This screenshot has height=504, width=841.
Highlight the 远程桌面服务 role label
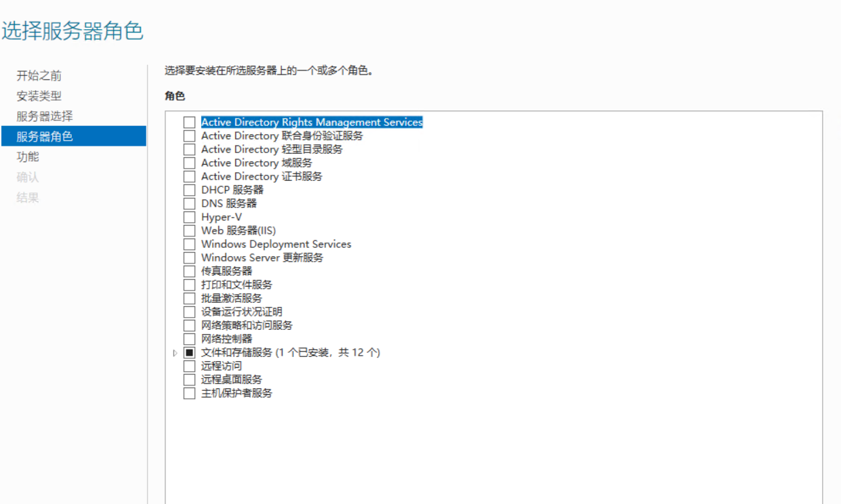[232, 380]
